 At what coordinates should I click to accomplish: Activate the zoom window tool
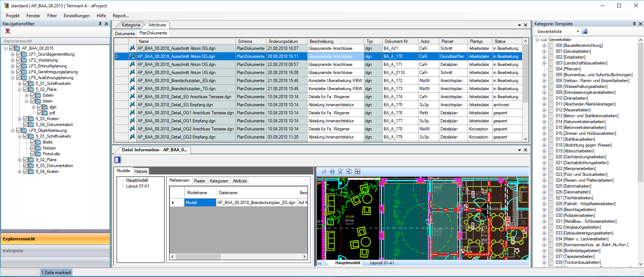[349, 171]
